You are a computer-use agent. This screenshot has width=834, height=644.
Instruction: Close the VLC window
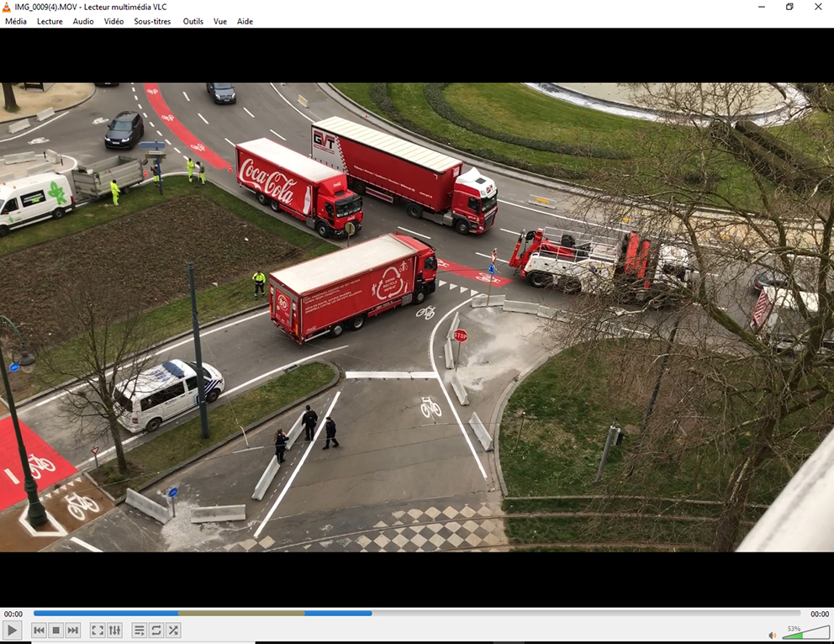[818, 7]
